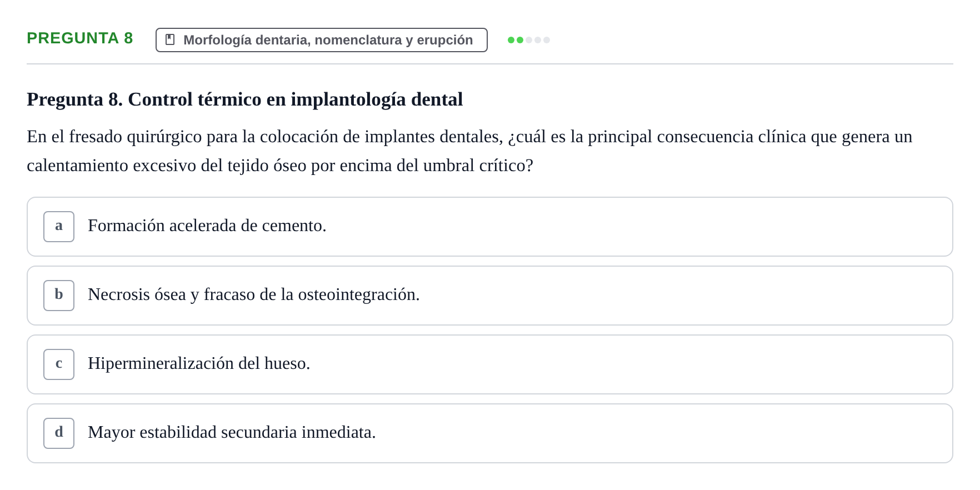Click the PREGUNTA 8 header label
Image resolution: width=980 pixels, height=490 pixels.
point(80,38)
